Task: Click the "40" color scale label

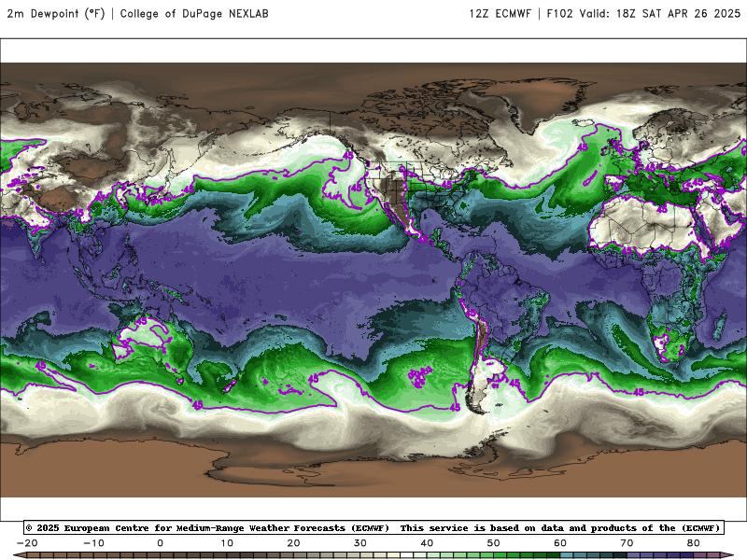Action: coord(427,543)
